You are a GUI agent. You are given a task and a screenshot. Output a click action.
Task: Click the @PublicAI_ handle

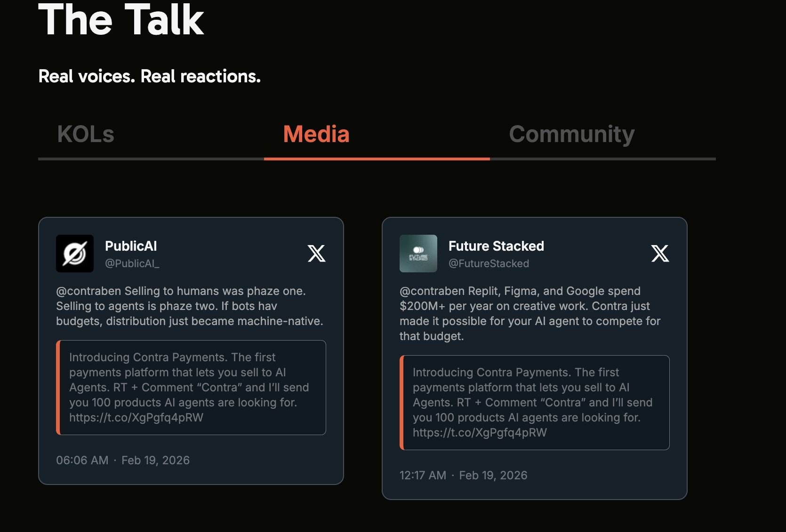click(x=132, y=263)
